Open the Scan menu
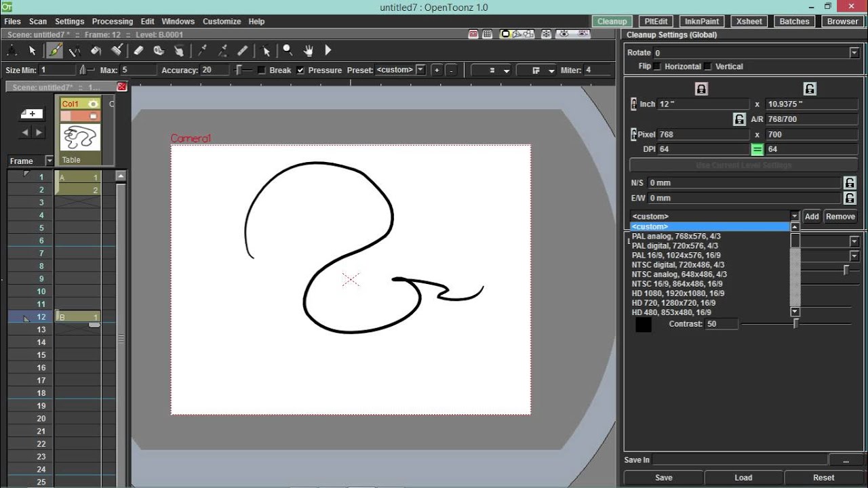 pyautogui.click(x=38, y=22)
